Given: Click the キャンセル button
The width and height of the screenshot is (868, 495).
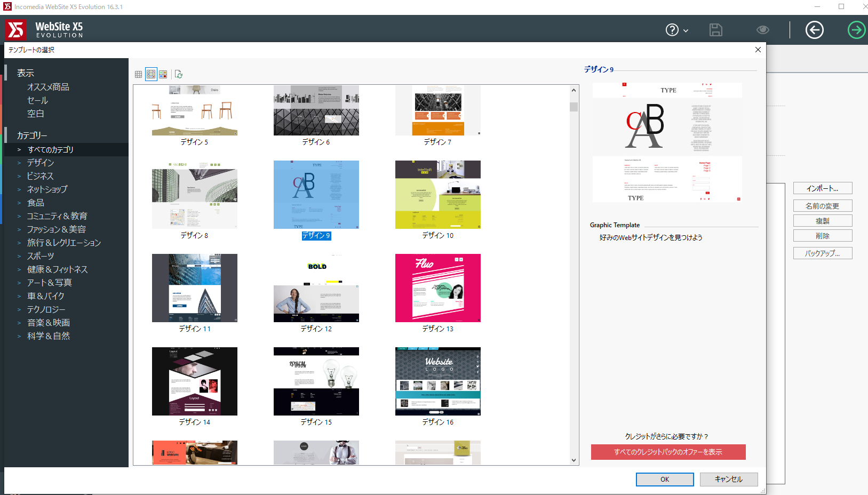Looking at the screenshot, I should [728, 480].
